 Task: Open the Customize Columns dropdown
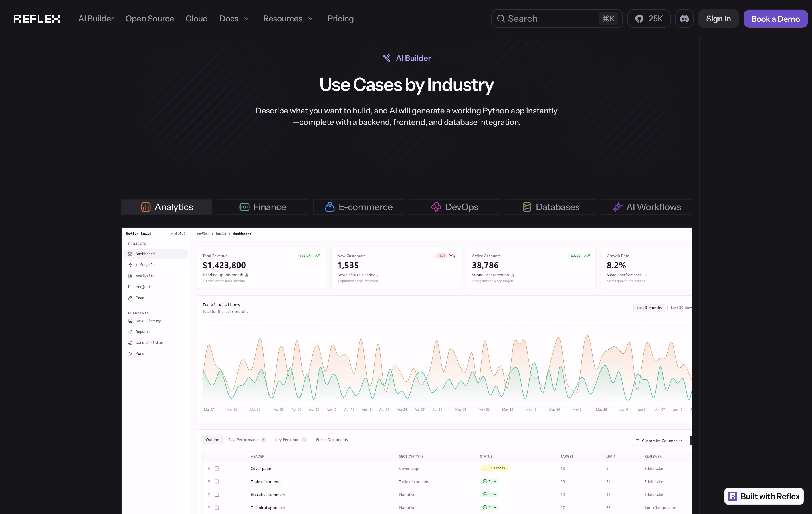click(x=659, y=441)
